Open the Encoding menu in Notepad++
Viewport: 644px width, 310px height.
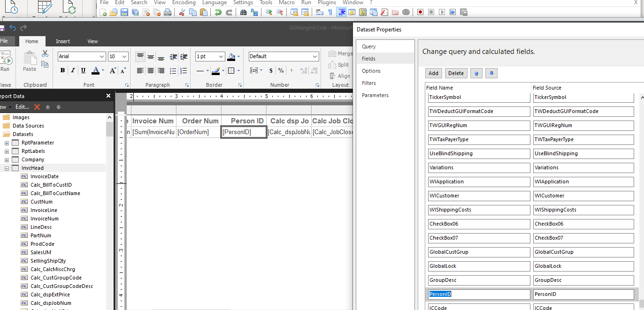point(184,2)
